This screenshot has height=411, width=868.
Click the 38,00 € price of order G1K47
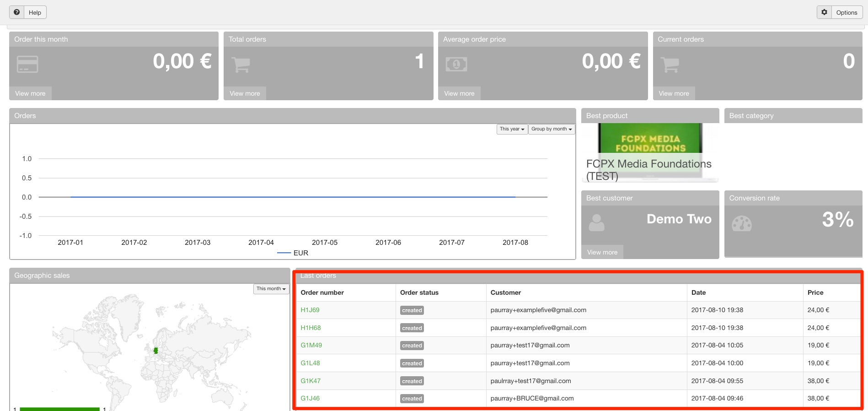818,381
